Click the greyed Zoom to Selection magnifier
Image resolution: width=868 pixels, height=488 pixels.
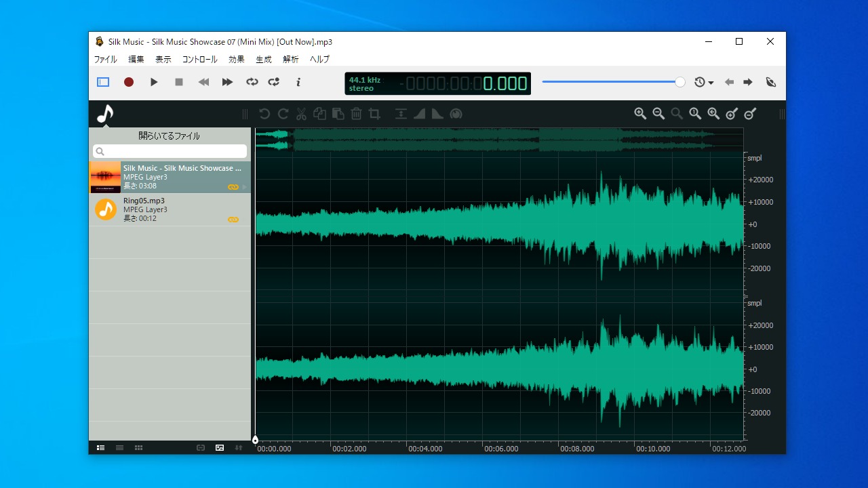677,114
